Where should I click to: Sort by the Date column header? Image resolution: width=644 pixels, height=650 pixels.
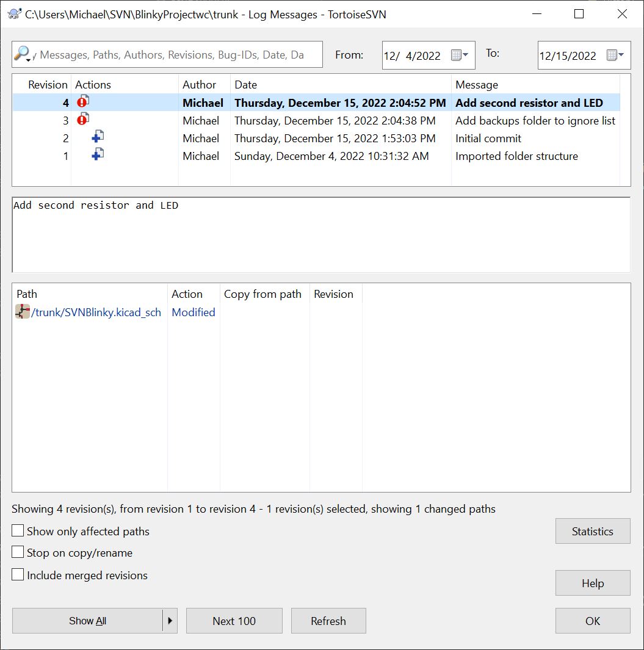tap(341, 85)
